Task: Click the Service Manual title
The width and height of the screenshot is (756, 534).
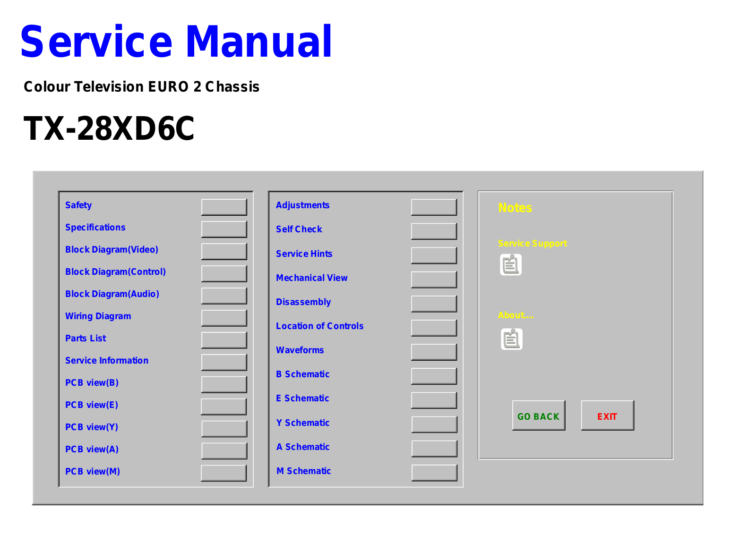Action: 176,42
